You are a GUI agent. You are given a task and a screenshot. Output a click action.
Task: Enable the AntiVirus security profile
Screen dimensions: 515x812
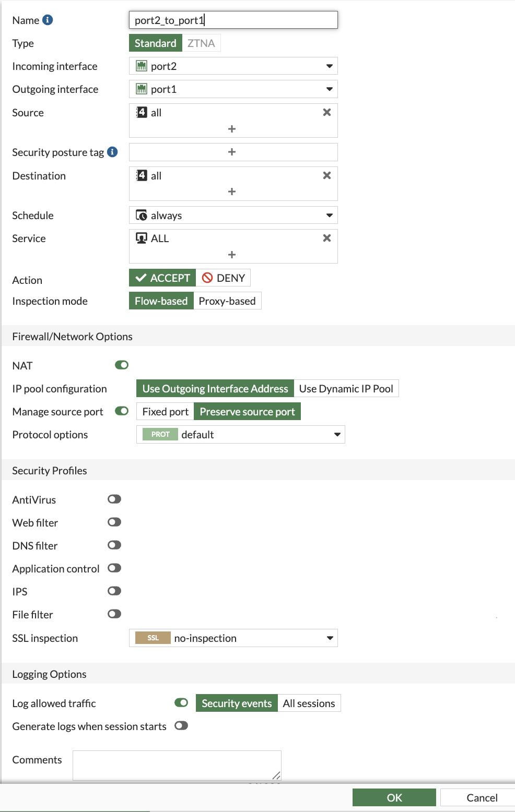coord(114,499)
